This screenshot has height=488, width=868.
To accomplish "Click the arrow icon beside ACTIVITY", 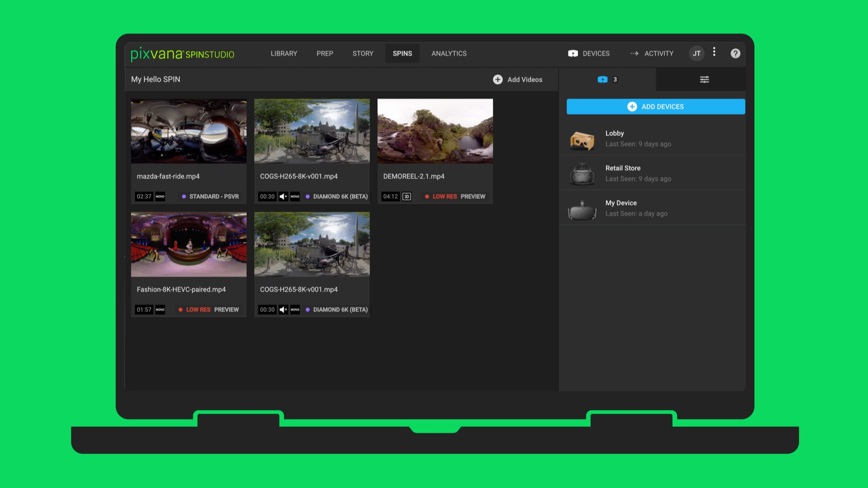I will (x=634, y=53).
